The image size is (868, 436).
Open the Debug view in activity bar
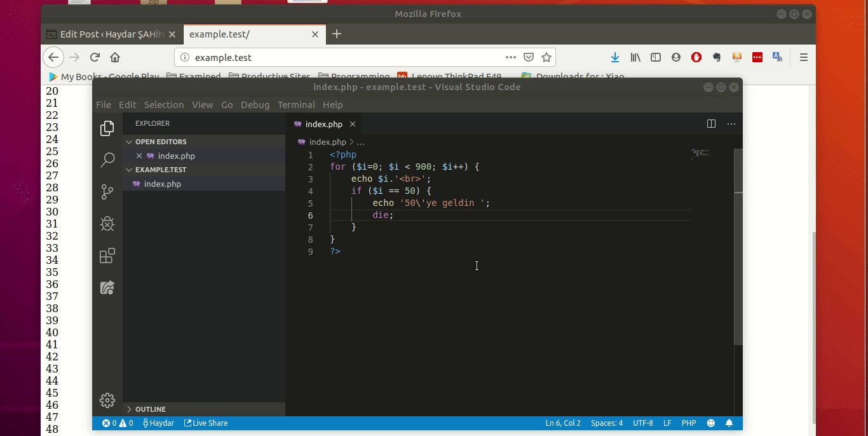107,223
